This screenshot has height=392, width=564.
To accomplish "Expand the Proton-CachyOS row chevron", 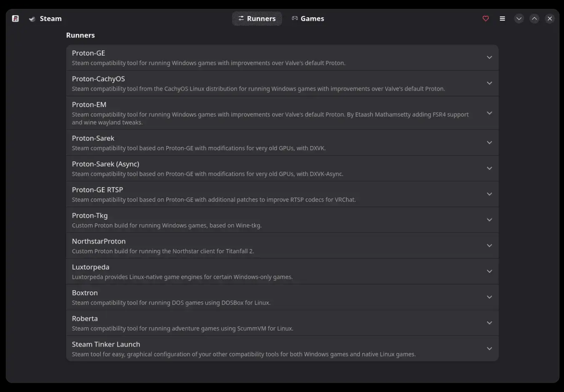I will pyautogui.click(x=489, y=83).
